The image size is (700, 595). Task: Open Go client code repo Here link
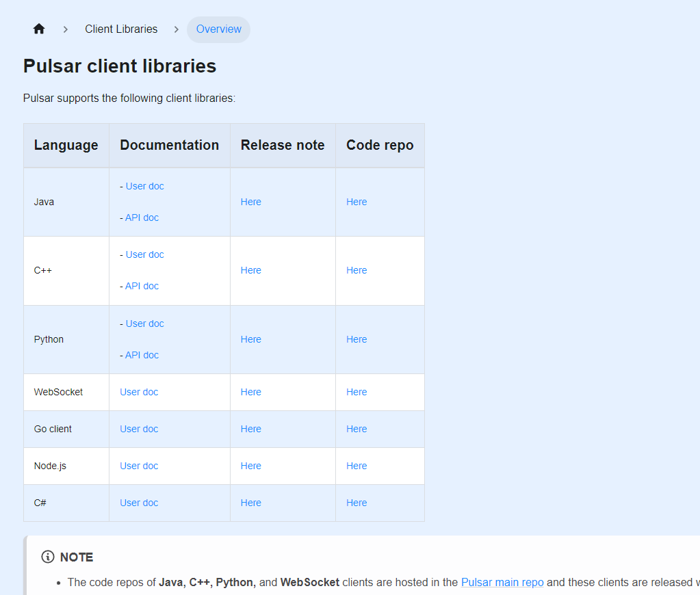pyautogui.click(x=357, y=429)
